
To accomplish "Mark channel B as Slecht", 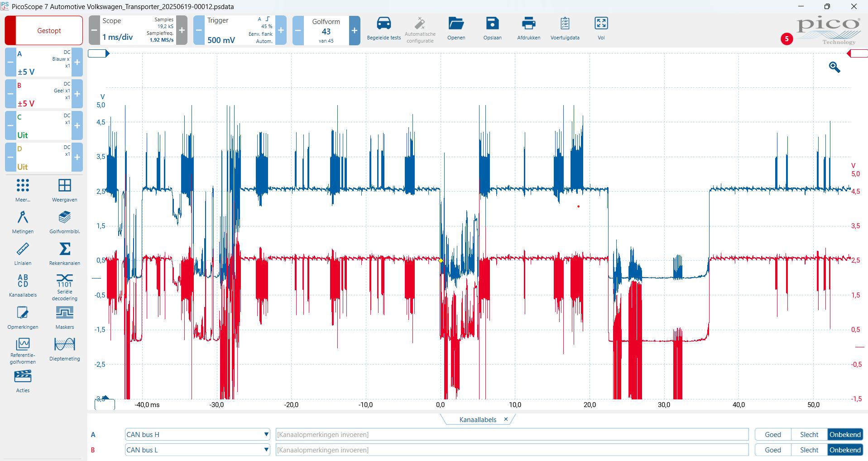I will pos(809,450).
